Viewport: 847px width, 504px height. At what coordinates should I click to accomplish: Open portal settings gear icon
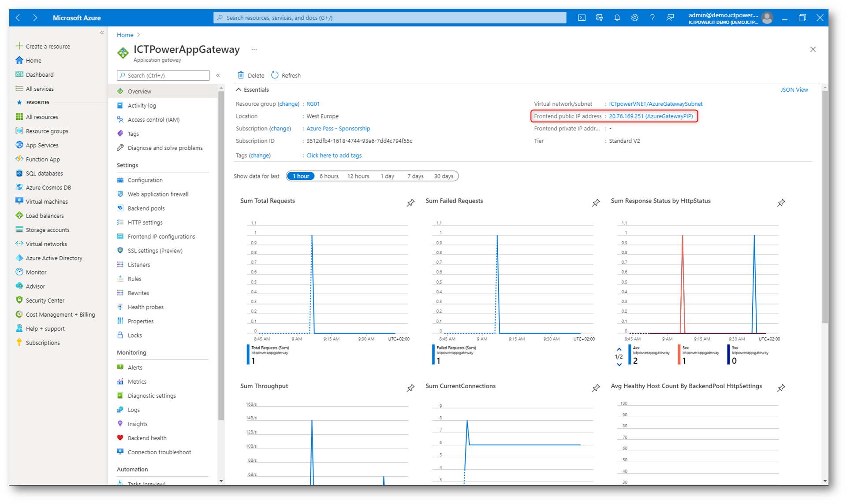[634, 18]
